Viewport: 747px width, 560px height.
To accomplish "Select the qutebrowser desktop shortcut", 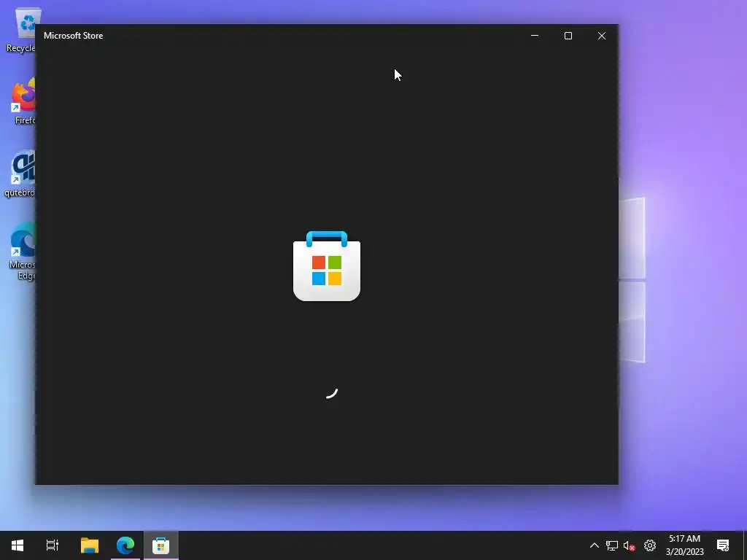I will pyautogui.click(x=20, y=174).
